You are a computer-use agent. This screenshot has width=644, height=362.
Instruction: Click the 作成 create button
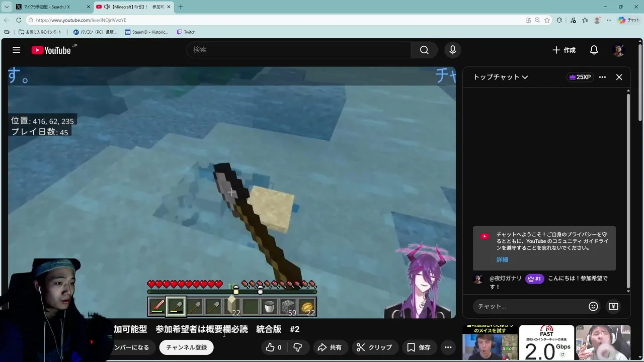pyautogui.click(x=563, y=50)
